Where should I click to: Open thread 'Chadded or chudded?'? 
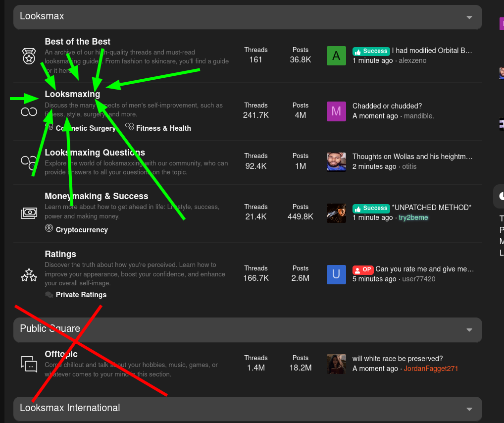coord(387,106)
